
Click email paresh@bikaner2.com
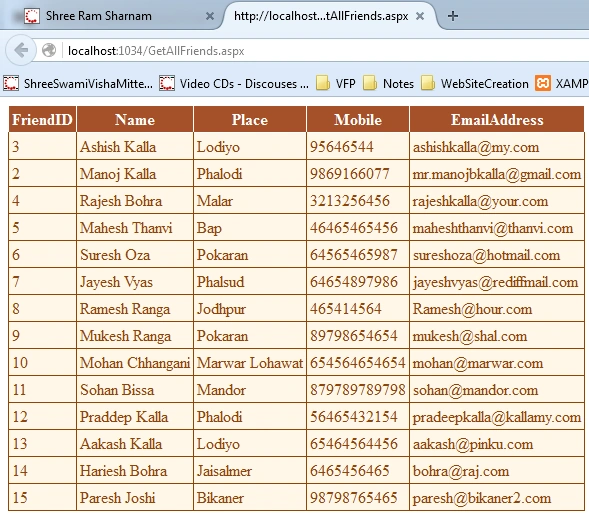[482, 498]
